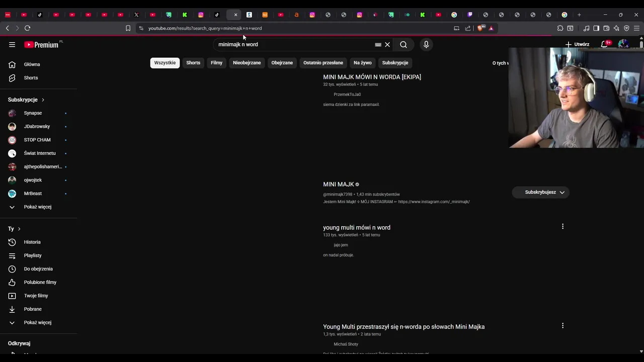Screen dimensions: 644x362
Task: Bookmark this page using the bookmark icon
Action: click(128, 28)
